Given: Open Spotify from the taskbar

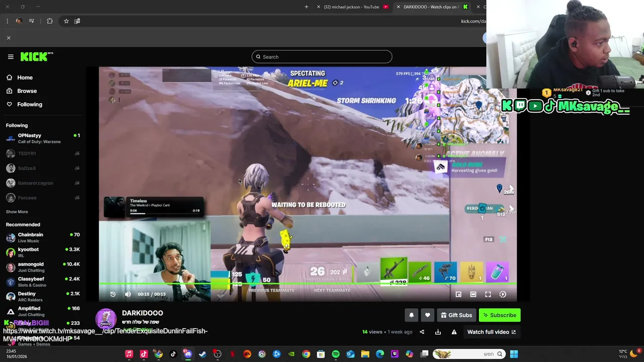Looking at the screenshot, I should [x=336, y=354].
